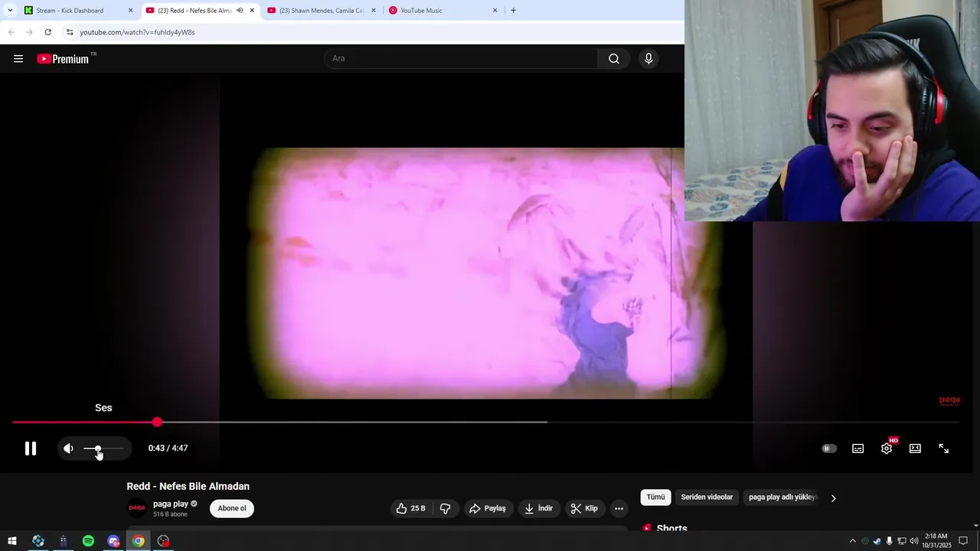
Task: Like the video showing 25 B
Action: click(x=411, y=508)
